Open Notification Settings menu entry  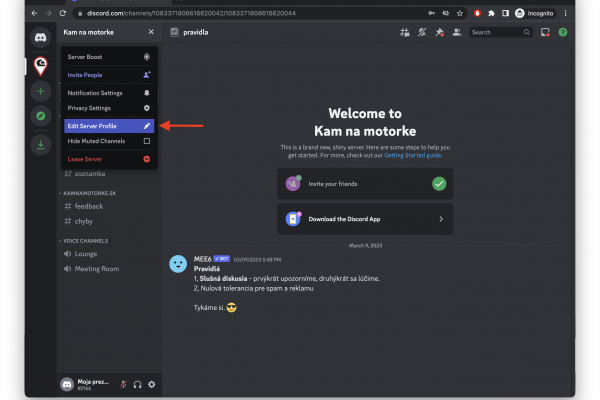point(109,93)
